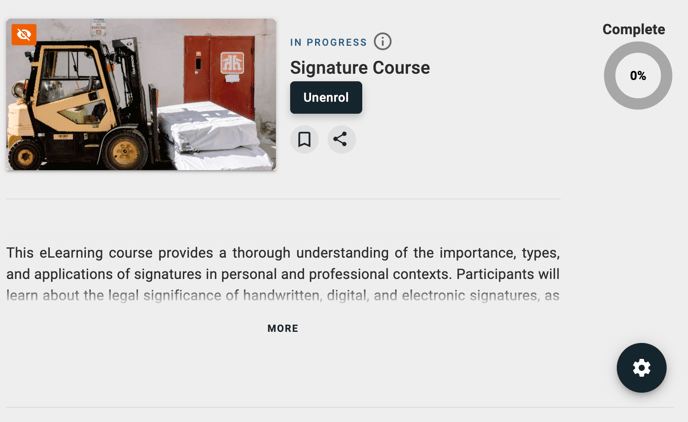The height and width of the screenshot is (422, 688).
Task: Click the IN PROGRESS status label
Action: (328, 43)
